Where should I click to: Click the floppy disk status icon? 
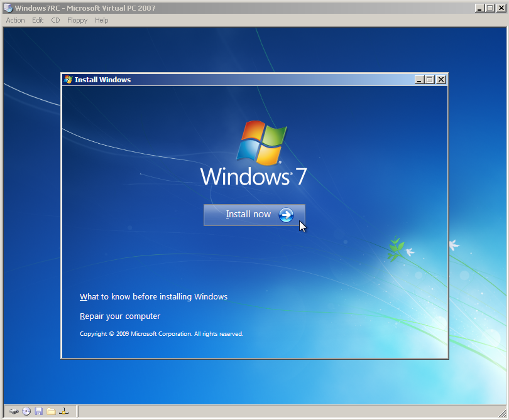pos(38,411)
